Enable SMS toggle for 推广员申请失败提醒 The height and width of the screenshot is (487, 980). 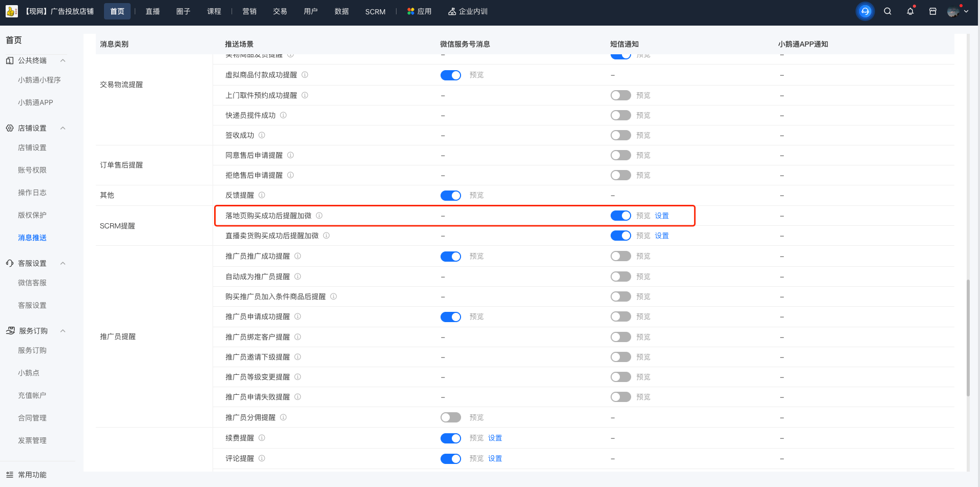coord(621,397)
